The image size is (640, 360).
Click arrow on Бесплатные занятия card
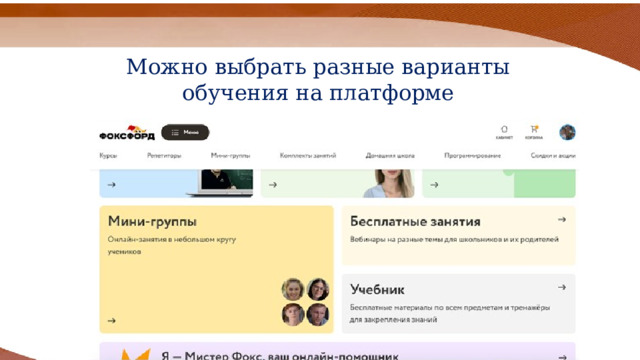562,220
